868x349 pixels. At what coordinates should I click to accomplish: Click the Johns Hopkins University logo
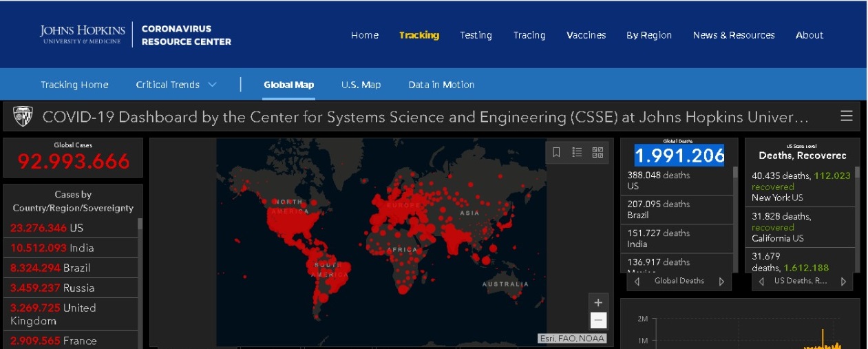tap(83, 34)
